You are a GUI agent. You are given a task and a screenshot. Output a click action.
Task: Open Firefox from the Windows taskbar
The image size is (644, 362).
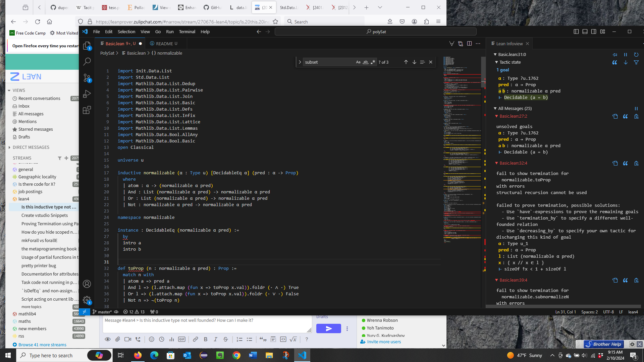[138, 355]
